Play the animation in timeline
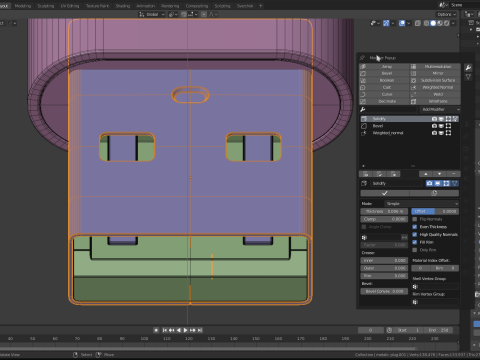 [186, 330]
